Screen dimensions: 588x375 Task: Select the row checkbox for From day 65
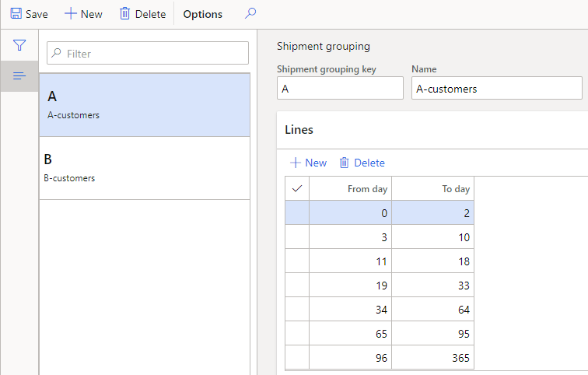click(297, 333)
